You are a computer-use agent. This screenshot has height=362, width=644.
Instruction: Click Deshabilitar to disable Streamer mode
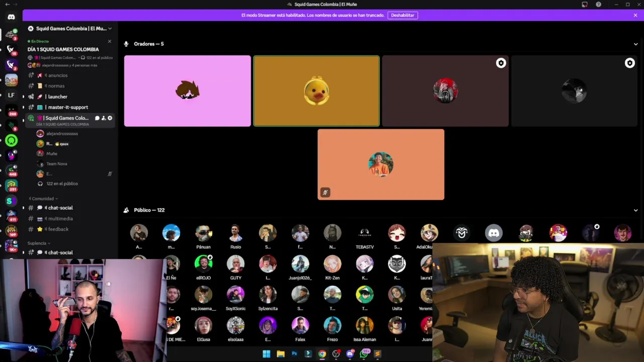403,15
